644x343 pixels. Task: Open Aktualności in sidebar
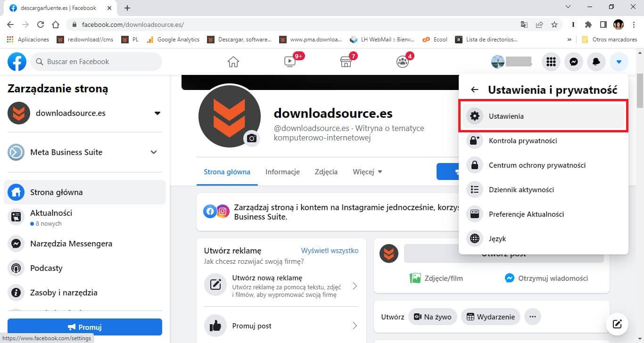pos(85,217)
